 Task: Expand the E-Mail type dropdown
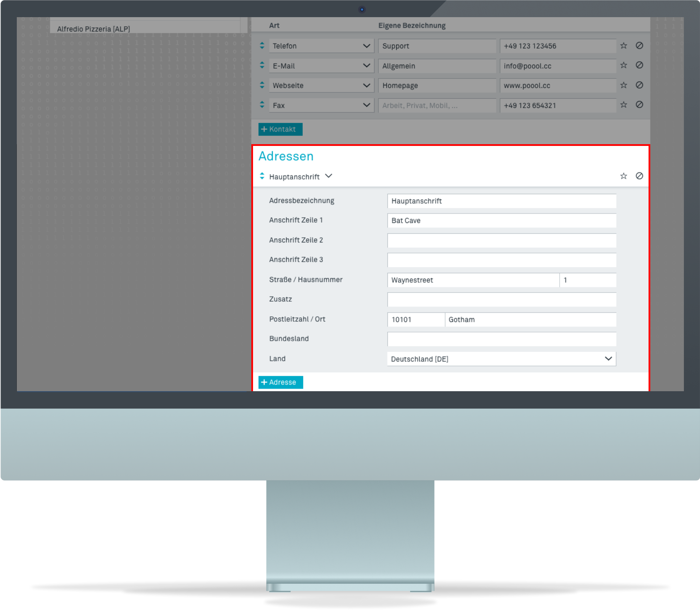click(x=365, y=65)
